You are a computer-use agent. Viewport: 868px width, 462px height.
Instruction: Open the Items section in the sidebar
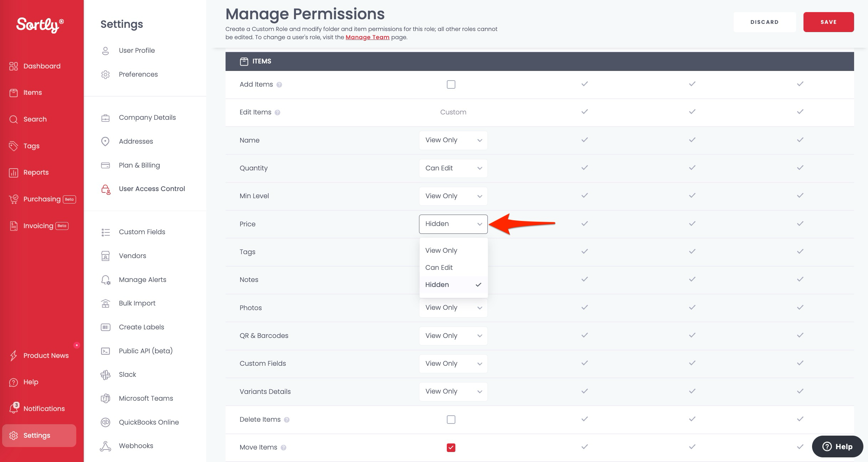pyautogui.click(x=32, y=92)
